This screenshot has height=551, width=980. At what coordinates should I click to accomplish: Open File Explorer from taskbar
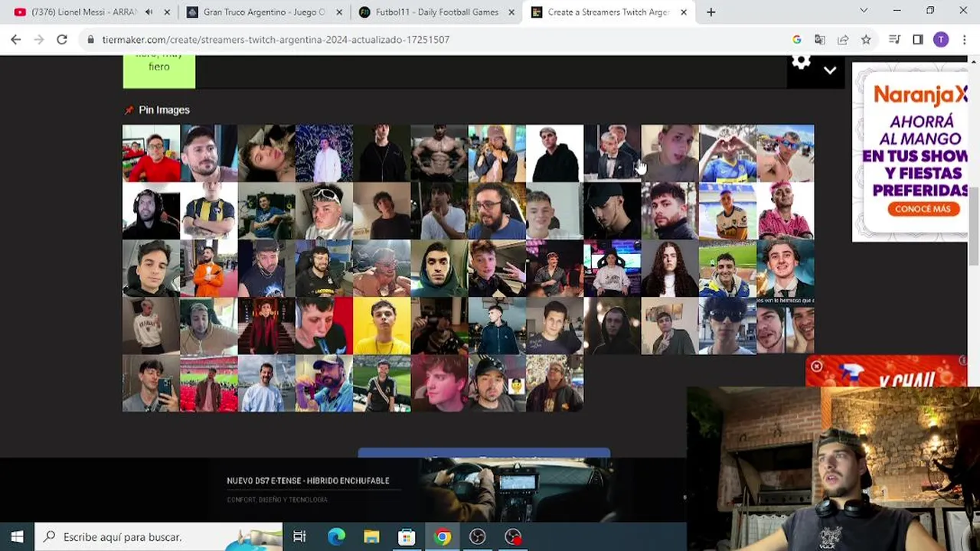coord(371,537)
